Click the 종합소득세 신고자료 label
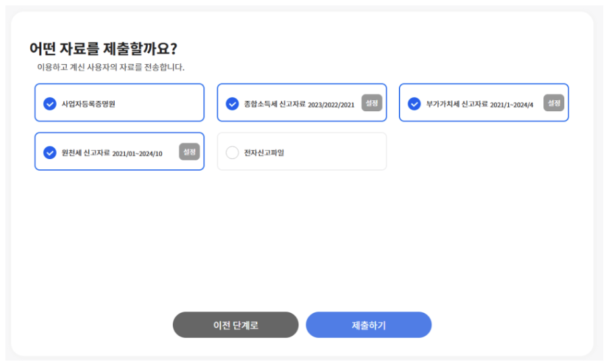This screenshot has width=606, height=364. pyautogui.click(x=275, y=104)
